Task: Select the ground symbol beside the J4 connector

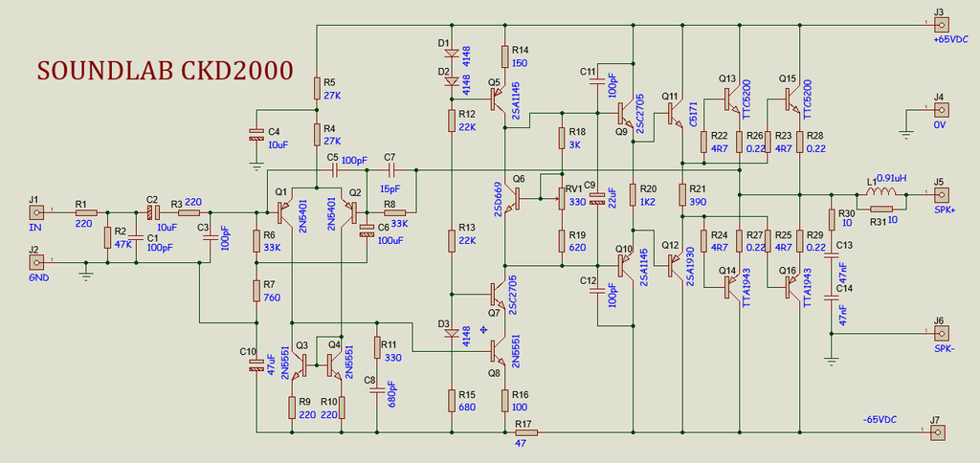Action: (x=905, y=132)
